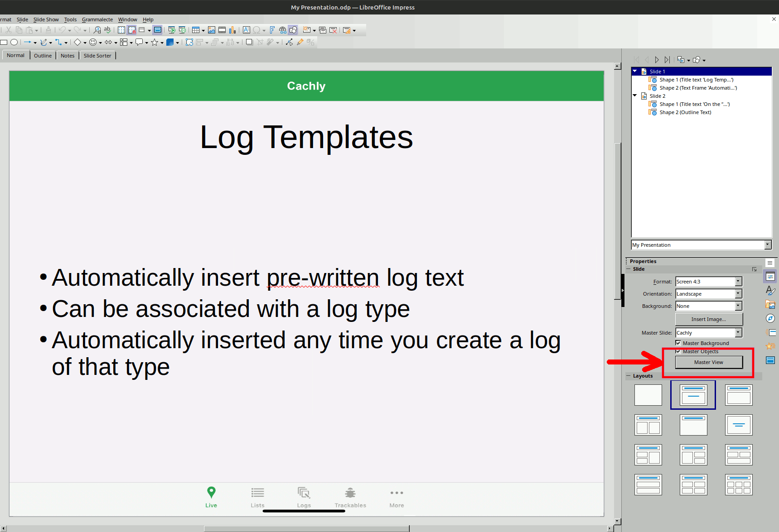Screen dimensions: 779x532
Task: Choose the Blank Slide layout thumbnail
Action: 648,395
